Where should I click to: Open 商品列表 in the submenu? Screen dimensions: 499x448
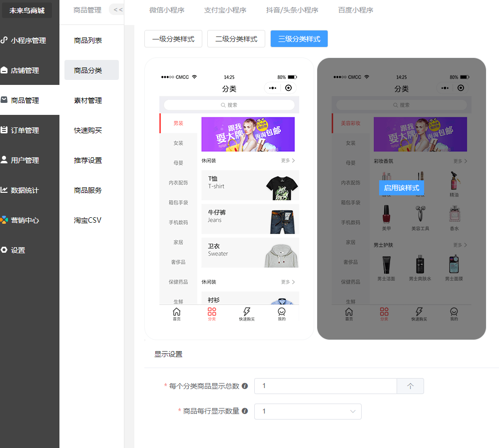click(88, 40)
